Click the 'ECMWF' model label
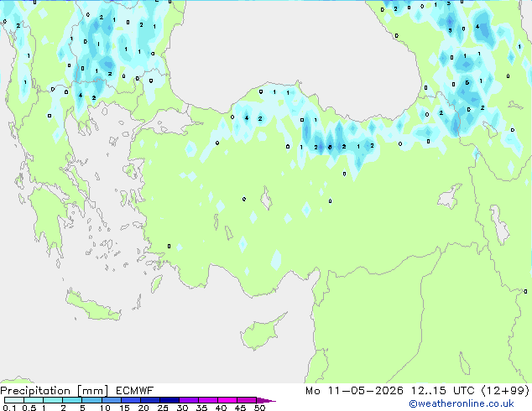This screenshot has height=411, width=532. point(135,391)
